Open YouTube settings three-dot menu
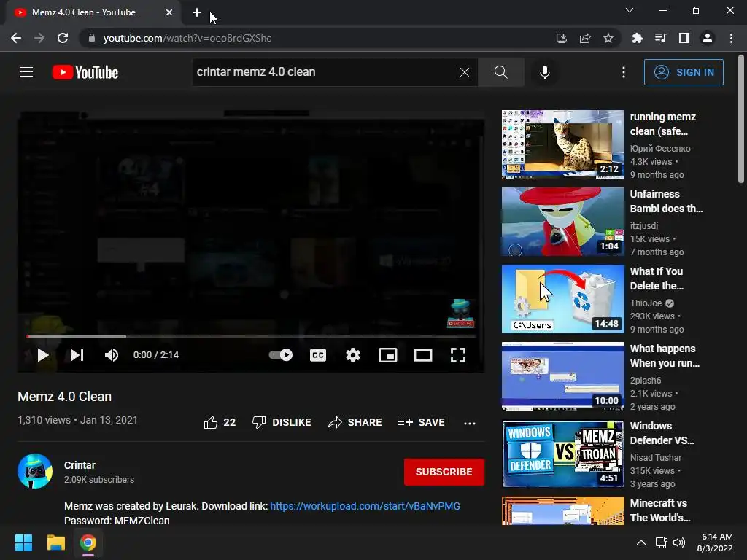The height and width of the screenshot is (560, 747). [x=623, y=72]
